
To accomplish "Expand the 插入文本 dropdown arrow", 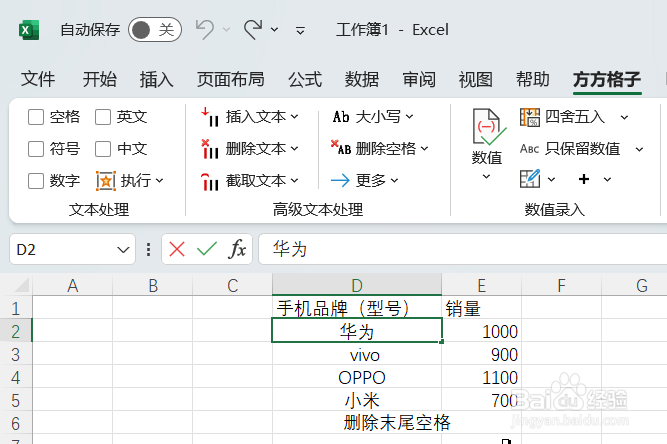I will tap(294, 117).
